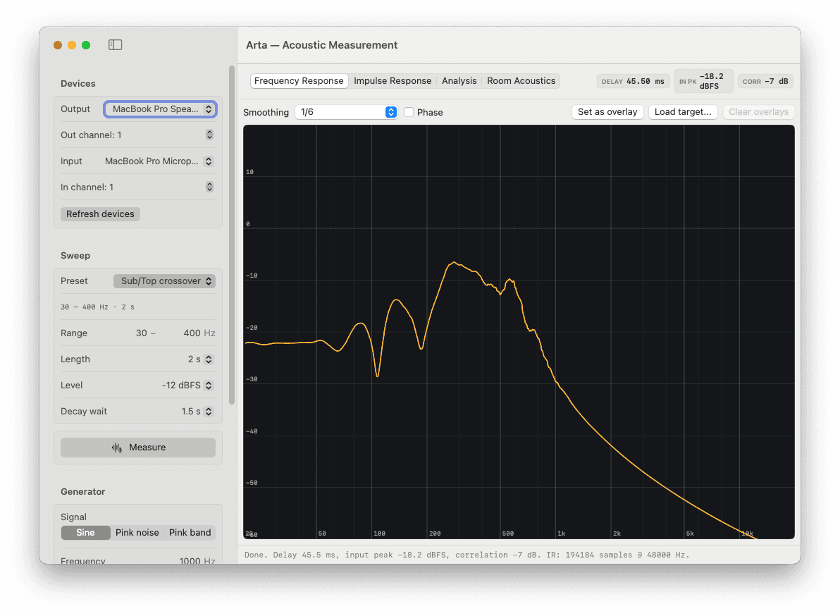Click the frequency response curve peak

(x=455, y=262)
